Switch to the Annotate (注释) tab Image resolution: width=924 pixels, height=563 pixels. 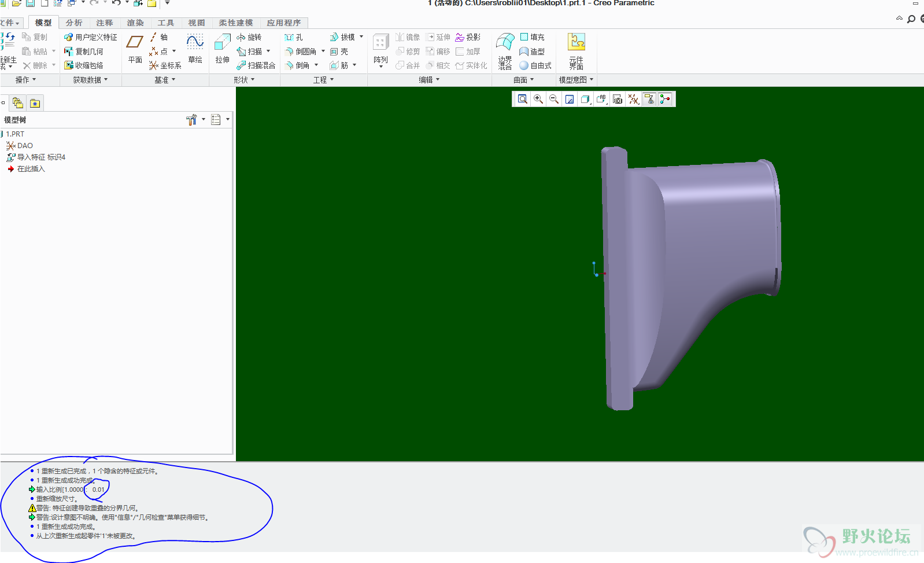tap(105, 23)
